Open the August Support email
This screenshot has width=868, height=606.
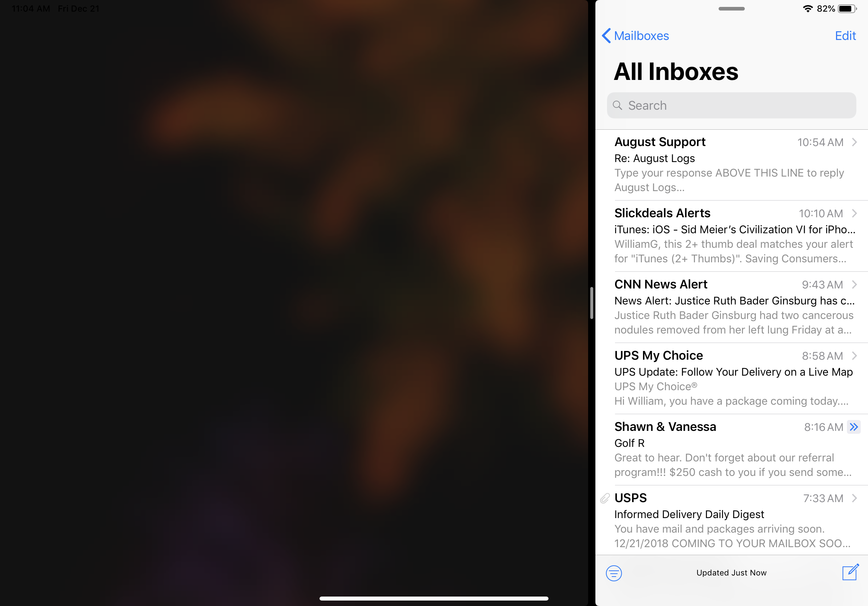tap(731, 165)
